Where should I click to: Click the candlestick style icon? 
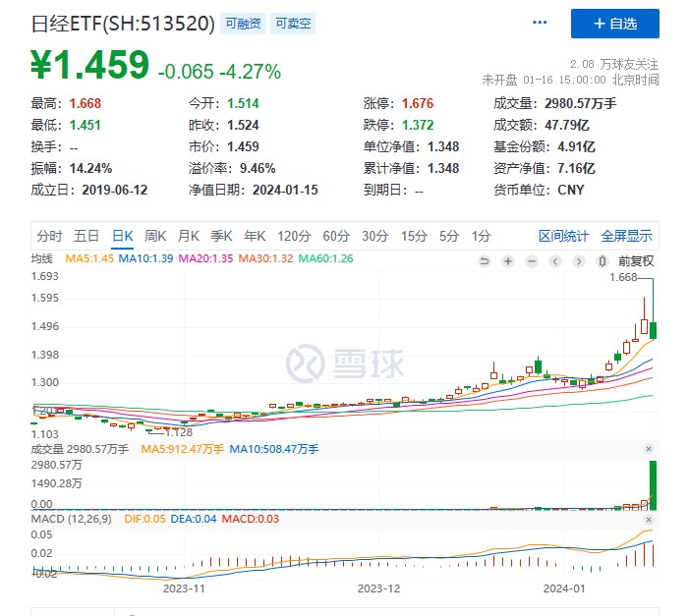pos(603,262)
